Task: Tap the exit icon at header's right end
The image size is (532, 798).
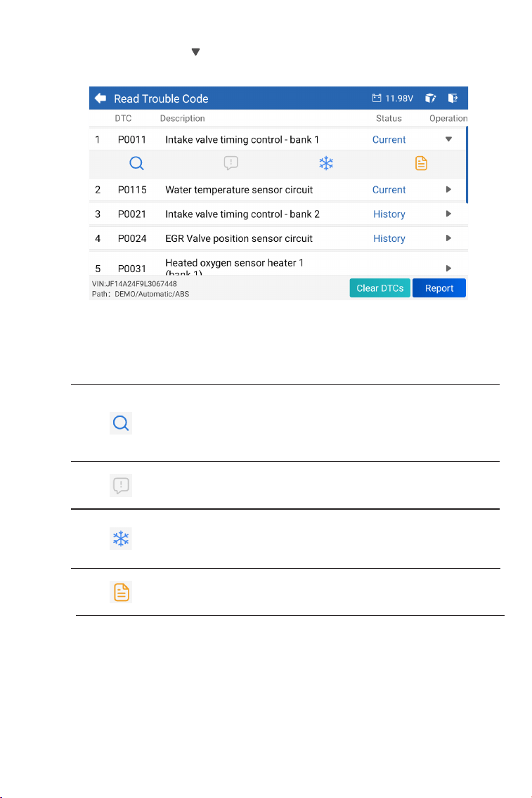Action: pyautogui.click(x=453, y=98)
